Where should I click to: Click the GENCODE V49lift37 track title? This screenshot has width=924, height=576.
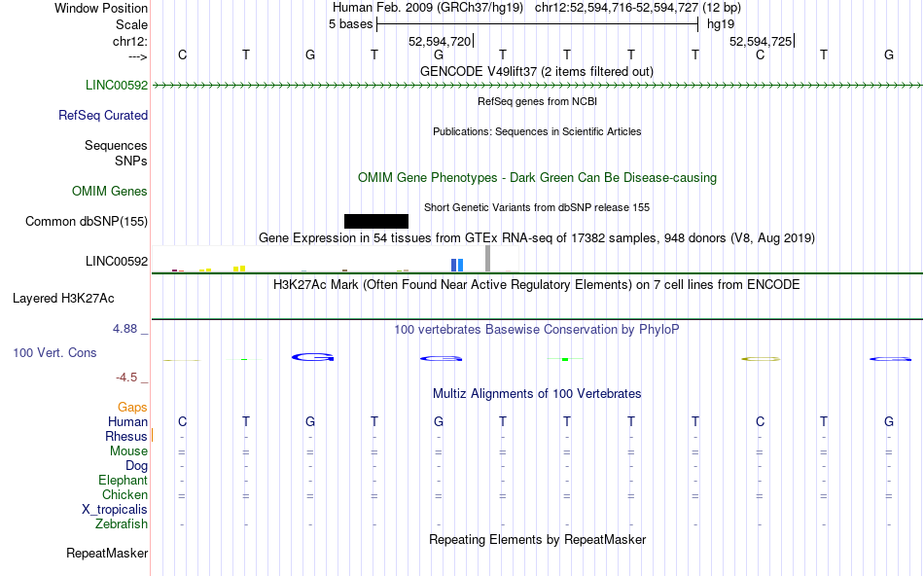coord(536,71)
